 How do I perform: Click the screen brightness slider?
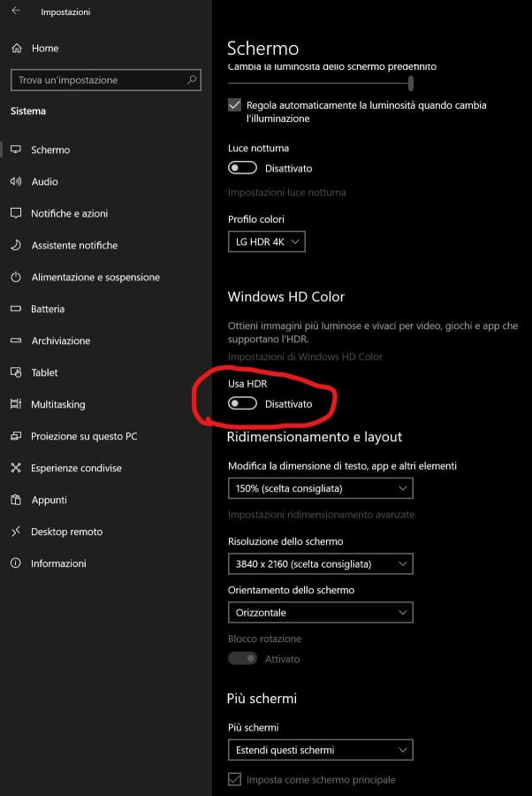(320, 82)
